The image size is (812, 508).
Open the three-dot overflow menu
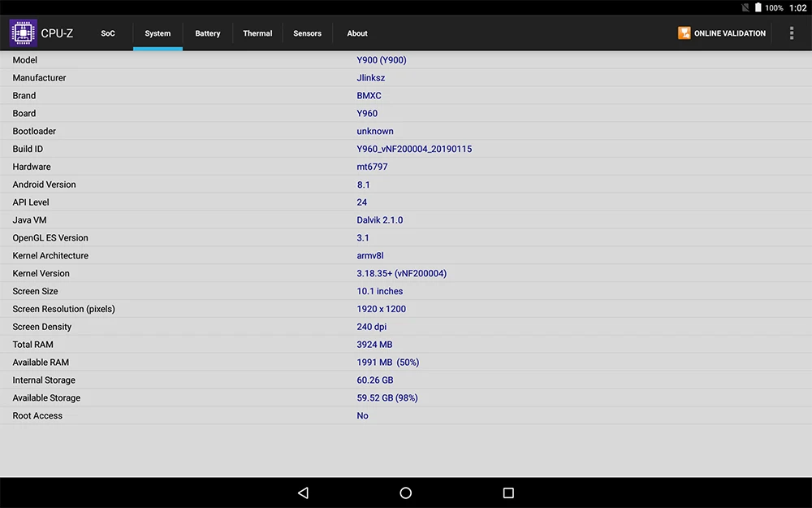[791, 33]
